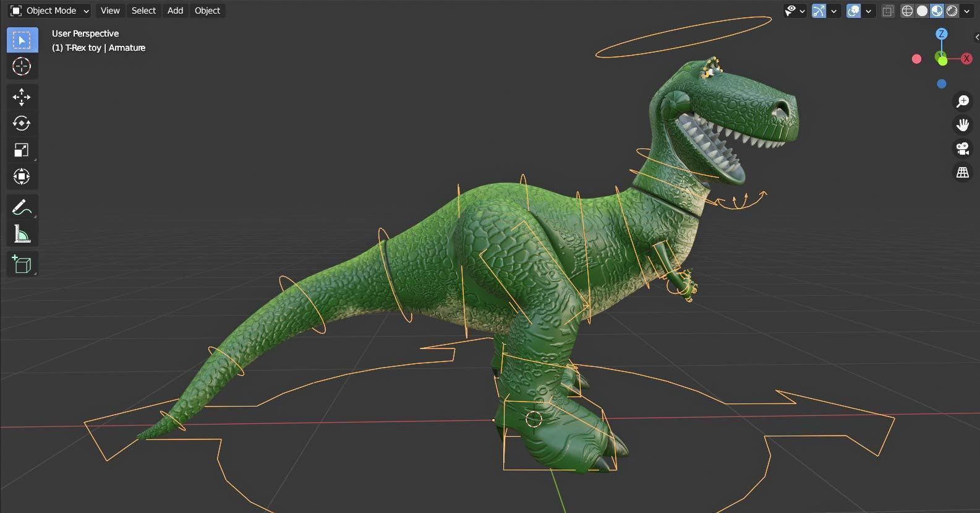Click the green Y axis gizmo ball
This screenshot has height=513, width=980.
pyautogui.click(x=942, y=60)
